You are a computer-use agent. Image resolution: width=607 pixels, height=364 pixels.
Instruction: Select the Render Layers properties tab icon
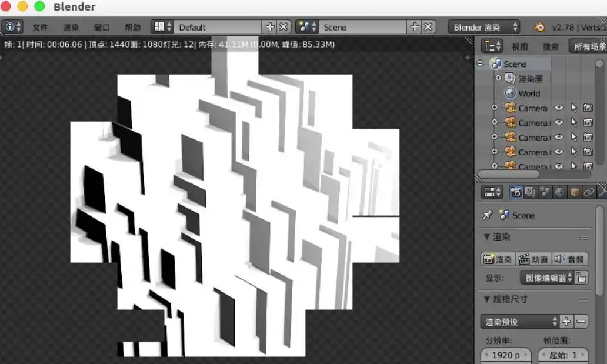(530, 192)
